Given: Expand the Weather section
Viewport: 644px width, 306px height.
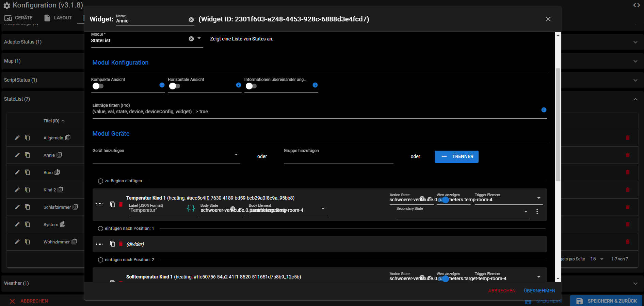Looking at the screenshot, I should coord(635,284).
